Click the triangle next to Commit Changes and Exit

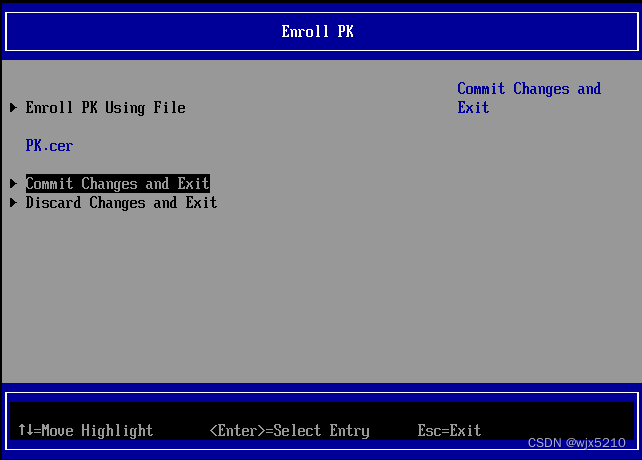(x=14, y=184)
